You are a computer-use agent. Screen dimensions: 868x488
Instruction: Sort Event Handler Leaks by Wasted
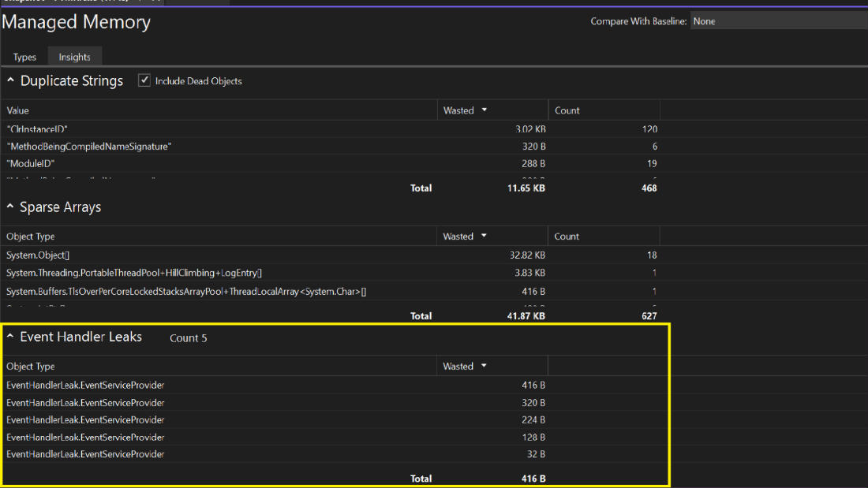492,367
